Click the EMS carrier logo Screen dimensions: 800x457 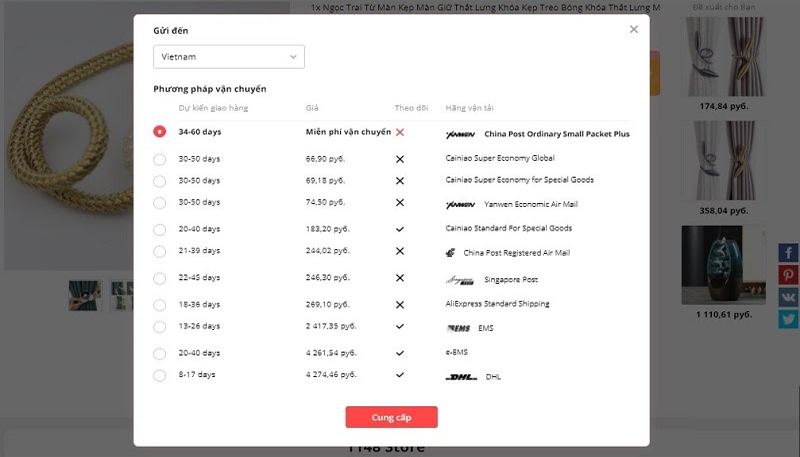pos(458,328)
